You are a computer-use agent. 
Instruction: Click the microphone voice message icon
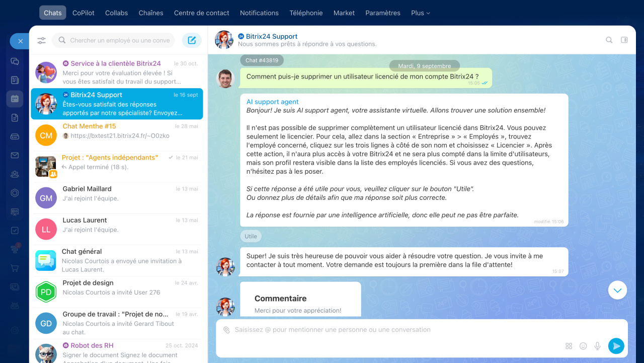pos(598,346)
